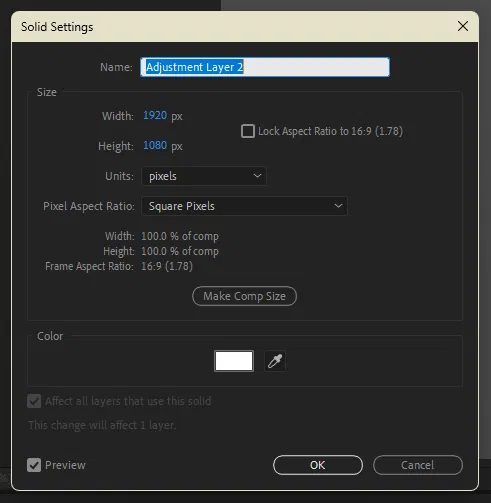Close the Solid Settings dialog

[463, 26]
